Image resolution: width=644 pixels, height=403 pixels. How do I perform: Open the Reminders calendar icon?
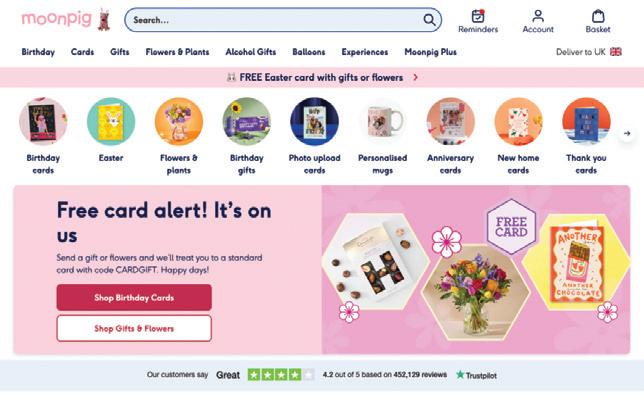pos(478,16)
